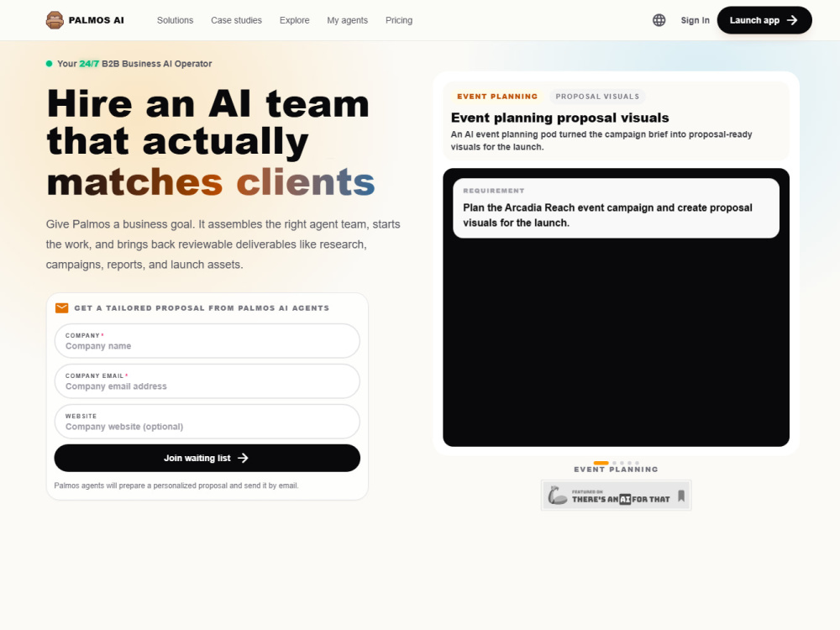Click the 'Palmos agents will prepare' note text
Viewport: 840px width, 630px height.
pyautogui.click(x=176, y=486)
